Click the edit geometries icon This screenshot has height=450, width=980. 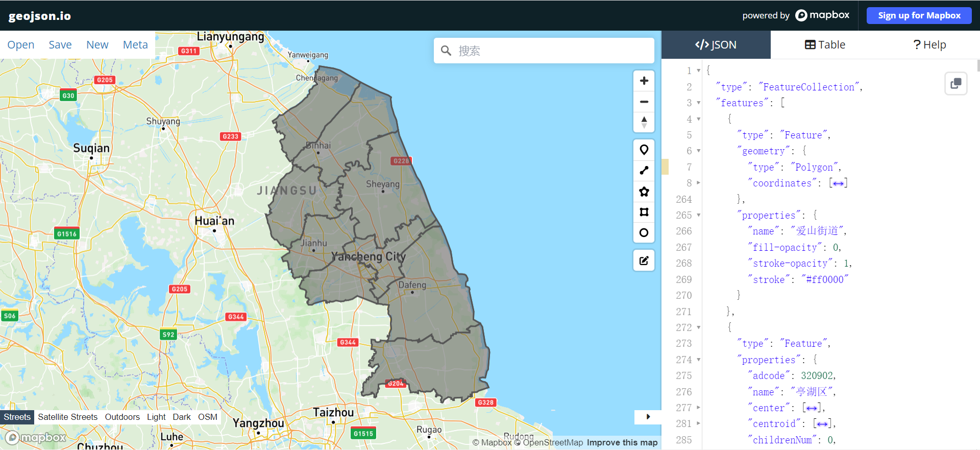(644, 260)
